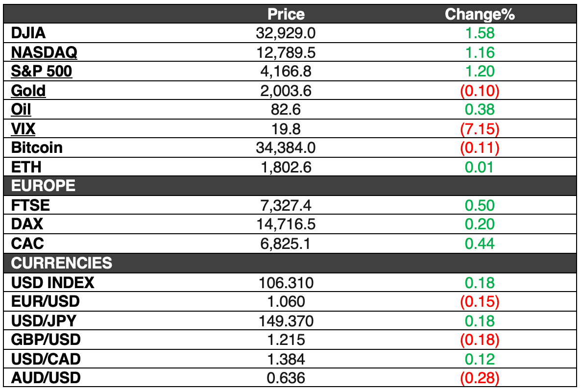Screen dimensions: 581x392
Task: Click the VIX underlined link
Action: 23,129
